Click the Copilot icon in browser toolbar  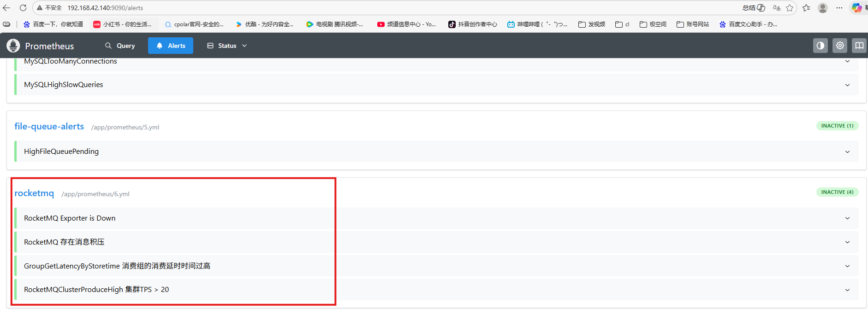[x=856, y=8]
